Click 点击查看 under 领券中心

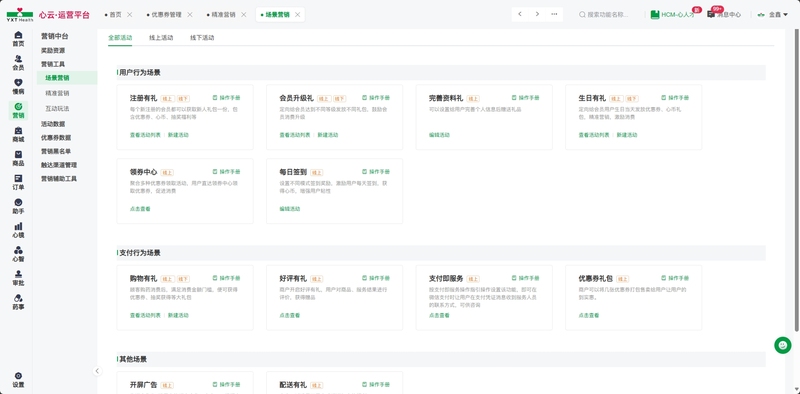point(140,209)
